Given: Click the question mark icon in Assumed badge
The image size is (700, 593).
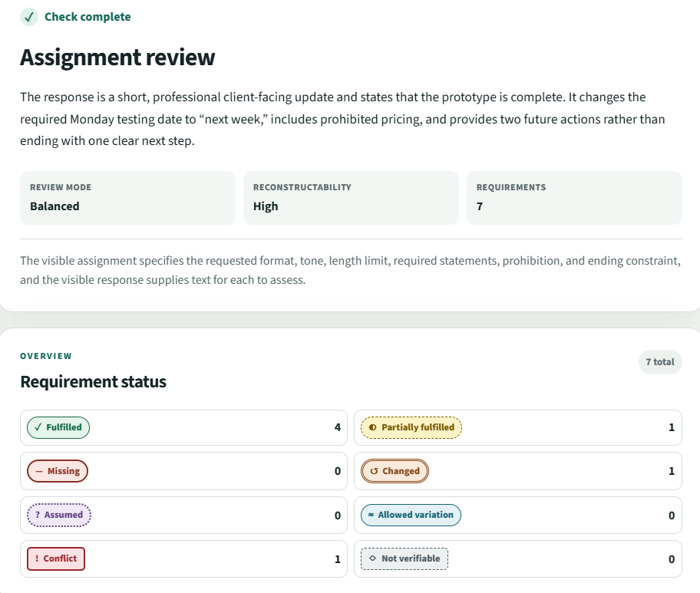Looking at the screenshot, I should point(38,515).
